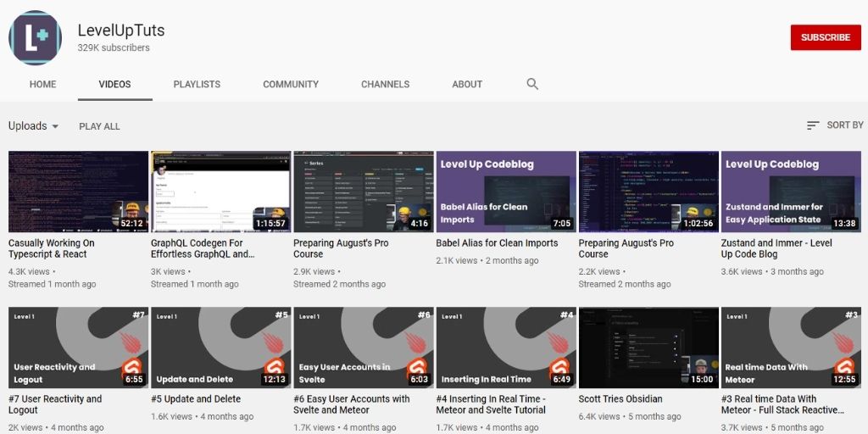Open Zustand and Immer thumbnail
Image resolution: width=868 pixels, height=434 pixels.
pyautogui.click(x=791, y=192)
